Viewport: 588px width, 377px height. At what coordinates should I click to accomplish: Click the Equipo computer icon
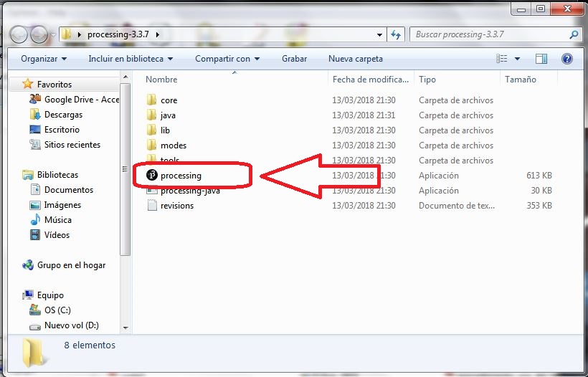(28, 295)
